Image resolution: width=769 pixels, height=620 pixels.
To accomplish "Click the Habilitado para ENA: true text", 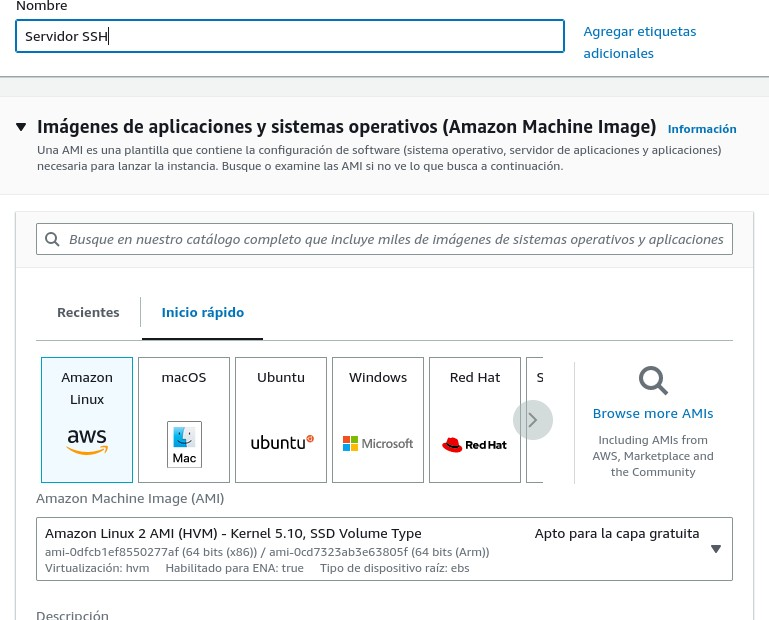I will [234, 568].
